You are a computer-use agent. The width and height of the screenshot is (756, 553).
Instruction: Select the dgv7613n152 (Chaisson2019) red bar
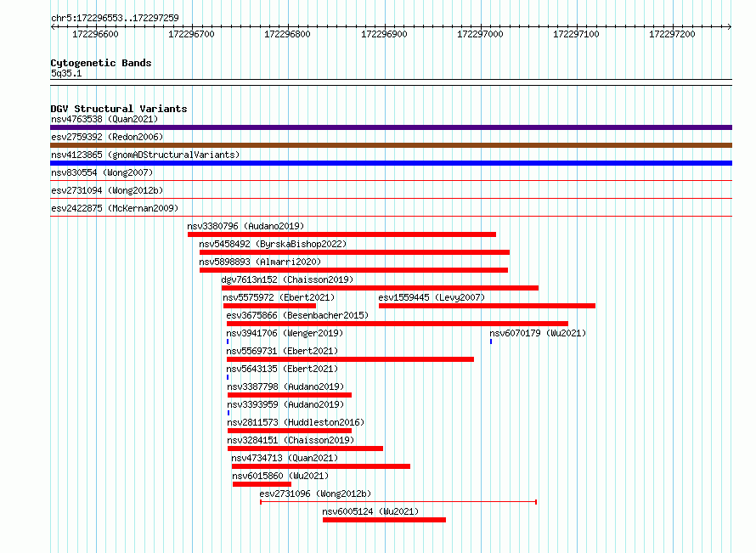pos(380,288)
